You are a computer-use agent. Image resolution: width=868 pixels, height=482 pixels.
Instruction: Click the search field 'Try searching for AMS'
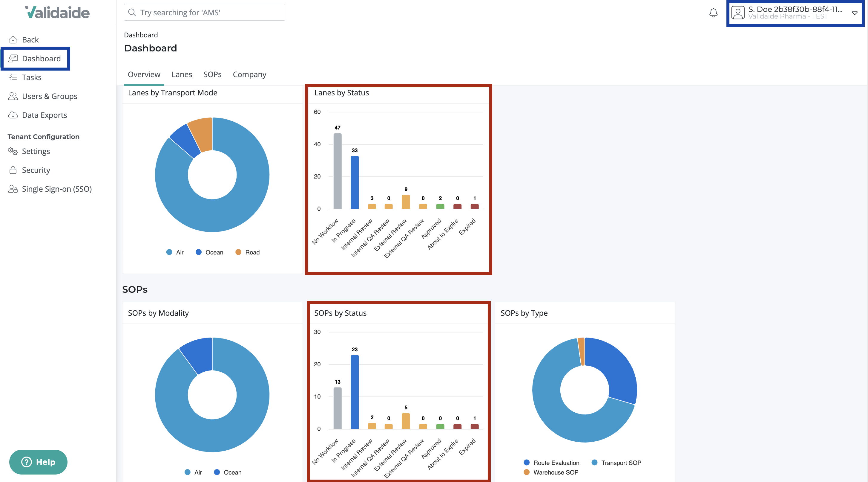coord(205,13)
